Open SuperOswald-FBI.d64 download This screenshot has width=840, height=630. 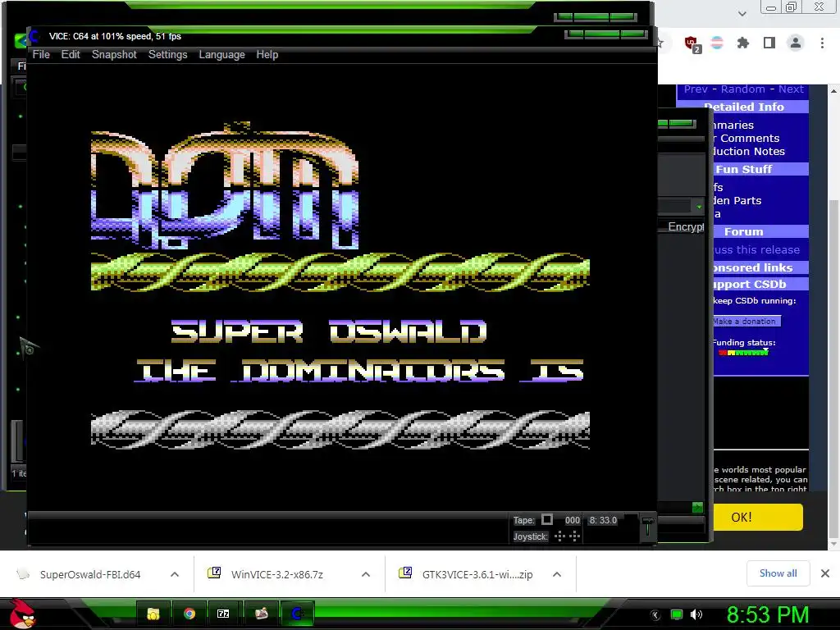(x=89, y=575)
